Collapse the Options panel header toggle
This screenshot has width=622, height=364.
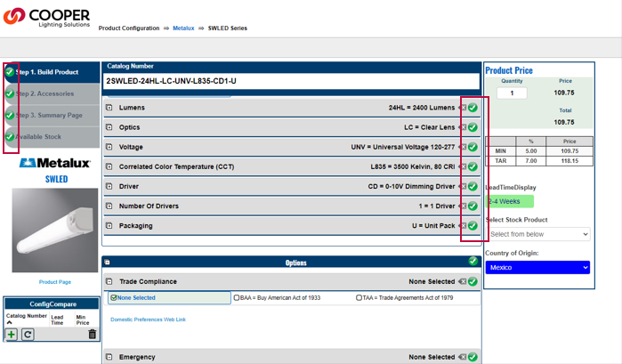[x=107, y=263]
